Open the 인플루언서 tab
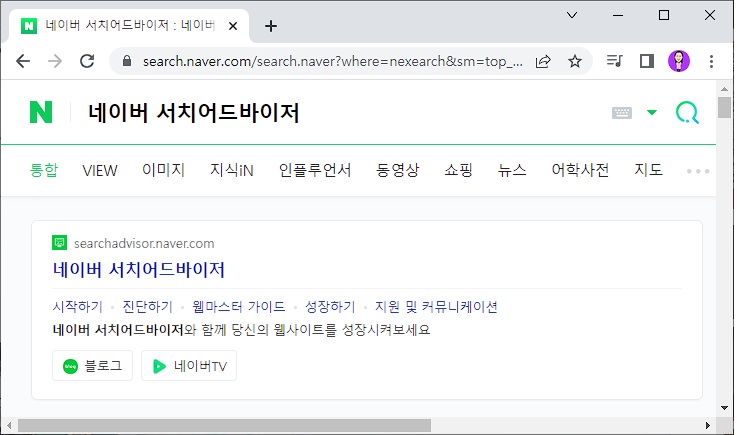The image size is (737, 435). (315, 170)
